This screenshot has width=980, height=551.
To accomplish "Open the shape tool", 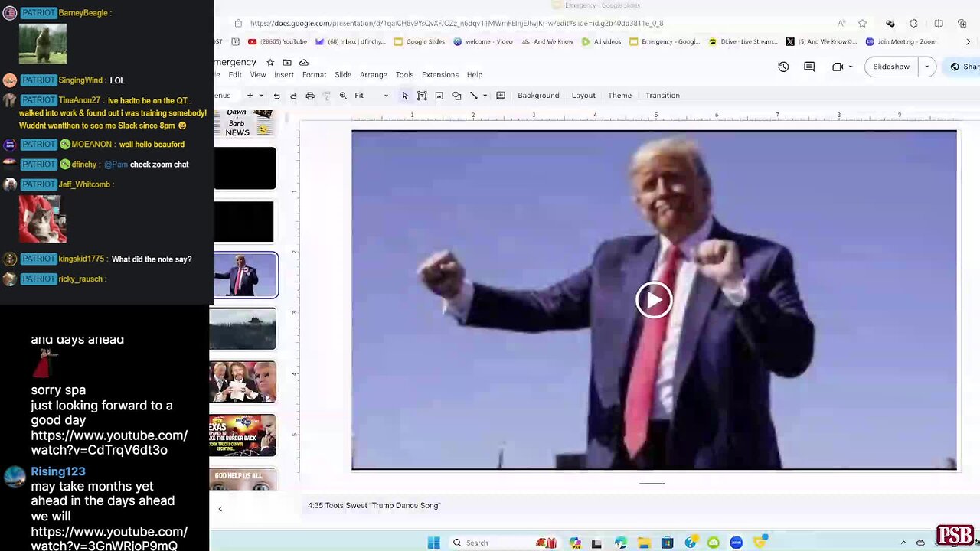I will (x=457, y=96).
